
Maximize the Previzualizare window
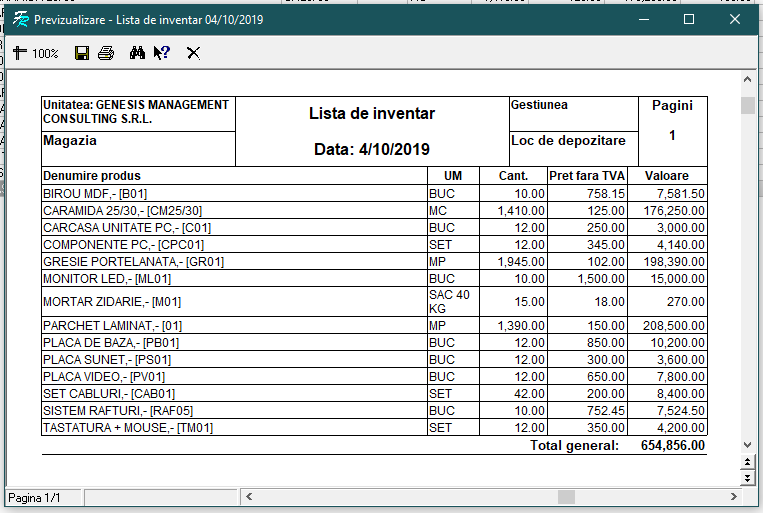pyautogui.click(x=689, y=20)
